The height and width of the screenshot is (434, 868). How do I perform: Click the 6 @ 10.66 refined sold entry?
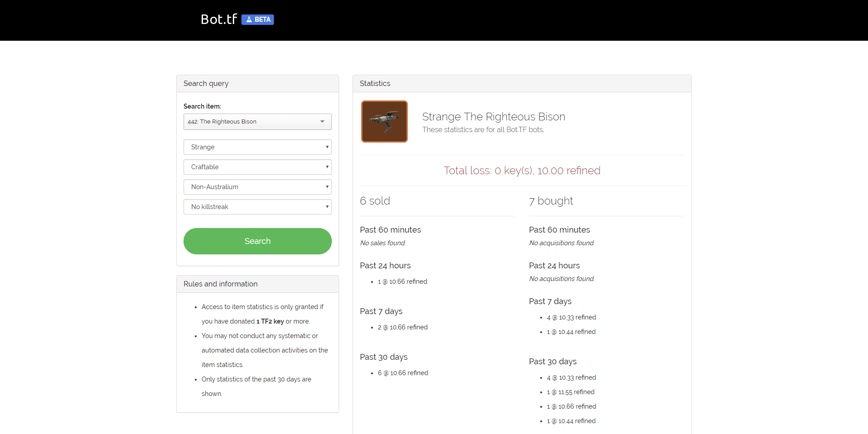pyautogui.click(x=403, y=373)
